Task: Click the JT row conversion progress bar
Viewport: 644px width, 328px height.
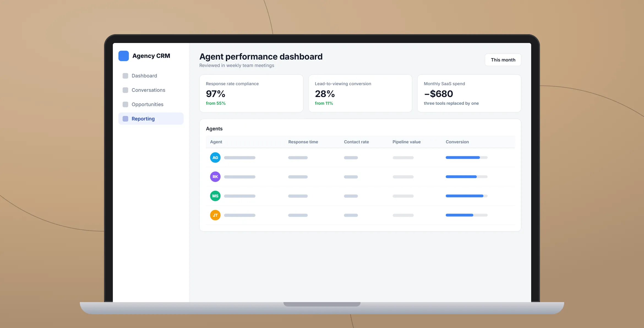Action: point(466,215)
